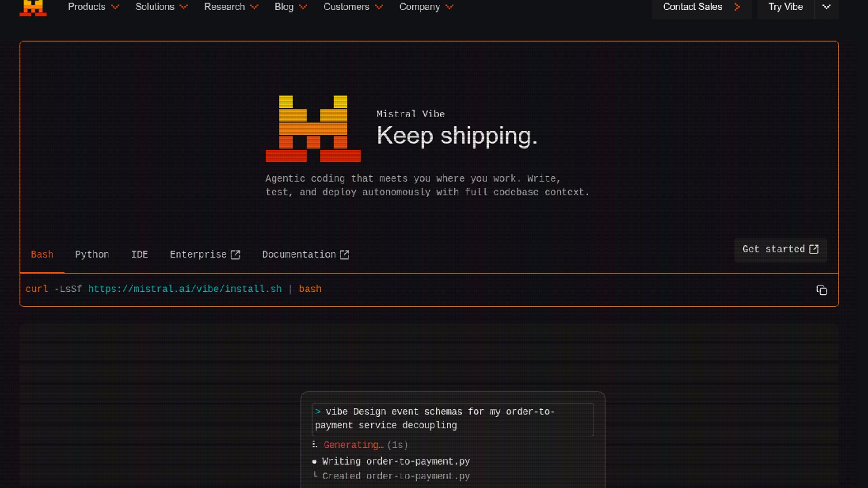The image size is (868, 488).
Task: Expand the Company chevron arrow
Action: [x=449, y=7]
